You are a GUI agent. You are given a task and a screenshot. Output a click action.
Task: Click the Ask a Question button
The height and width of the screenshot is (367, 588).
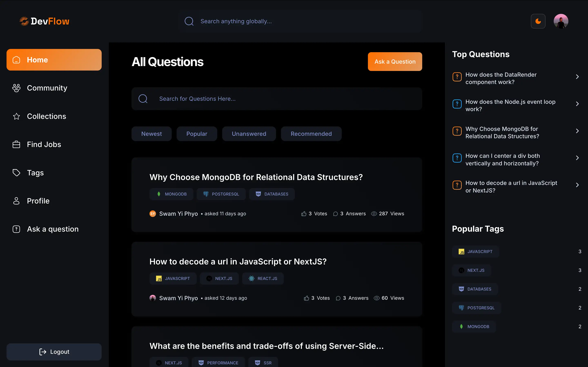395,61
